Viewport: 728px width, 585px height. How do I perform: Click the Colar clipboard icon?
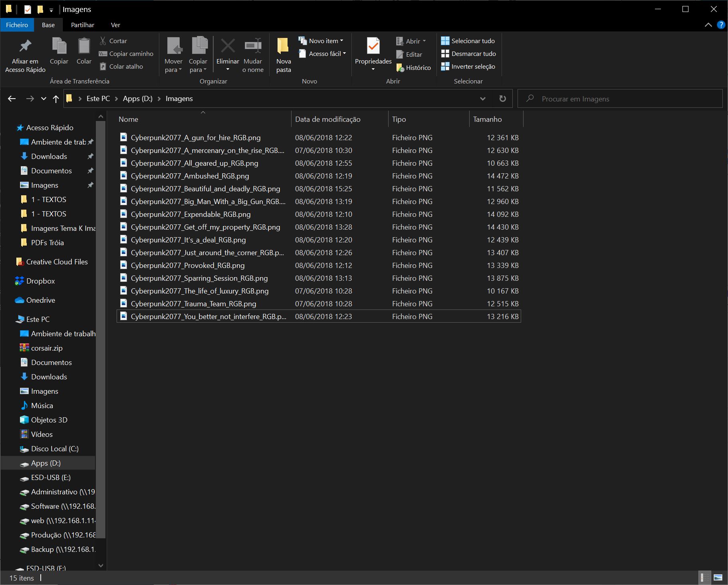[84, 51]
